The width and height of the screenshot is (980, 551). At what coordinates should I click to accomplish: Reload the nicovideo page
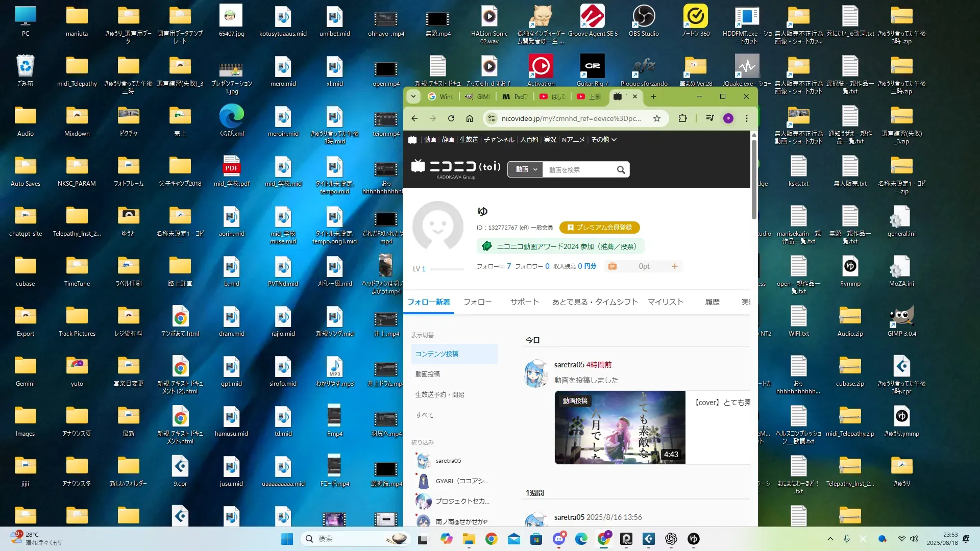451,118
